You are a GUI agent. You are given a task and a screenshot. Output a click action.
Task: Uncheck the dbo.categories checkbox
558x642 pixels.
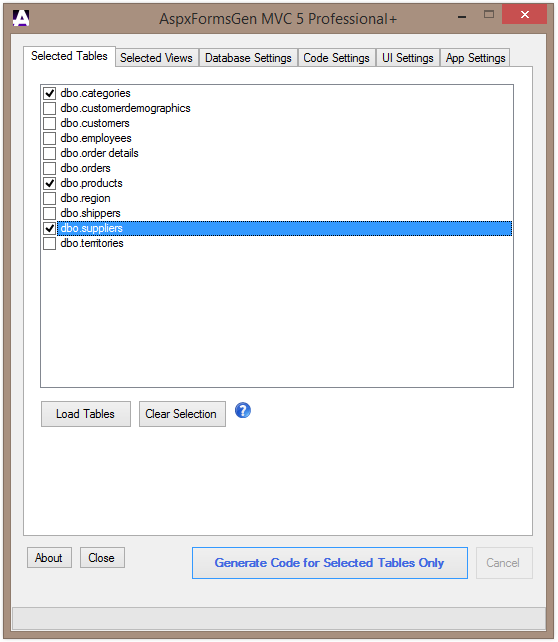[50, 93]
